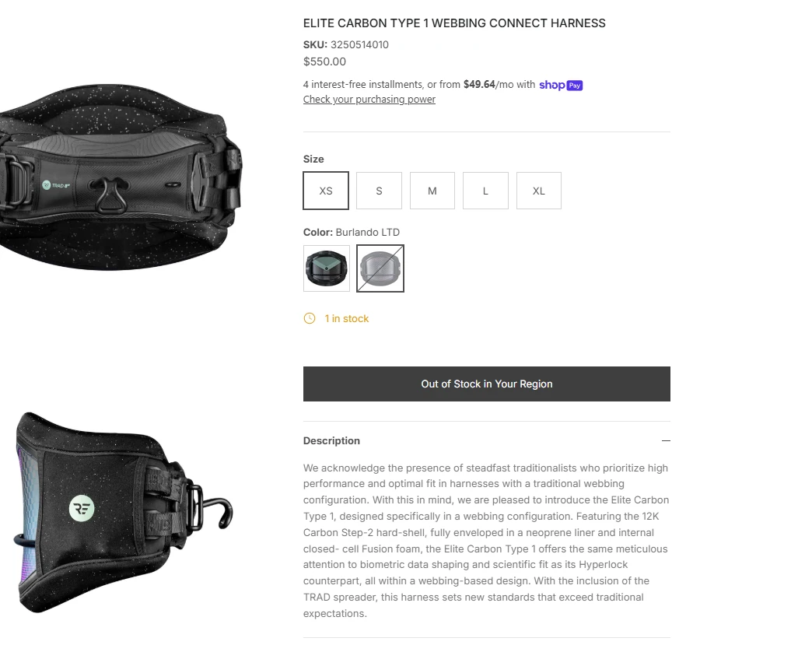Click the product title text
812x652 pixels.
tap(454, 23)
